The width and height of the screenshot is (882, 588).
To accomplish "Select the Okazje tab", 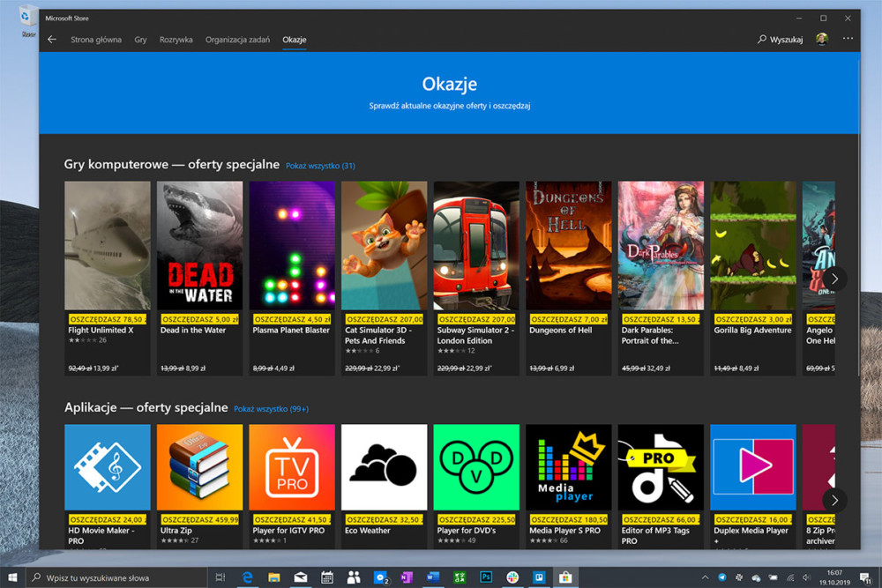I will tap(295, 40).
